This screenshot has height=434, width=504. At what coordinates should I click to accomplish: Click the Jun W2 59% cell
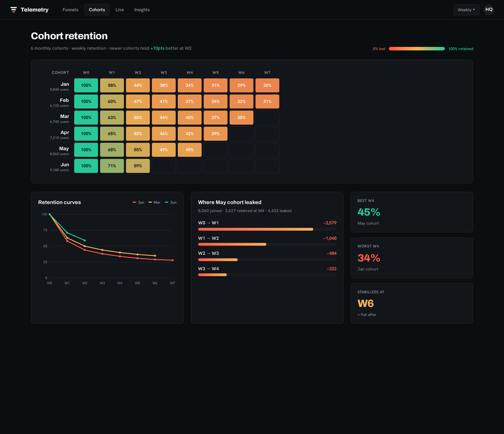(138, 166)
